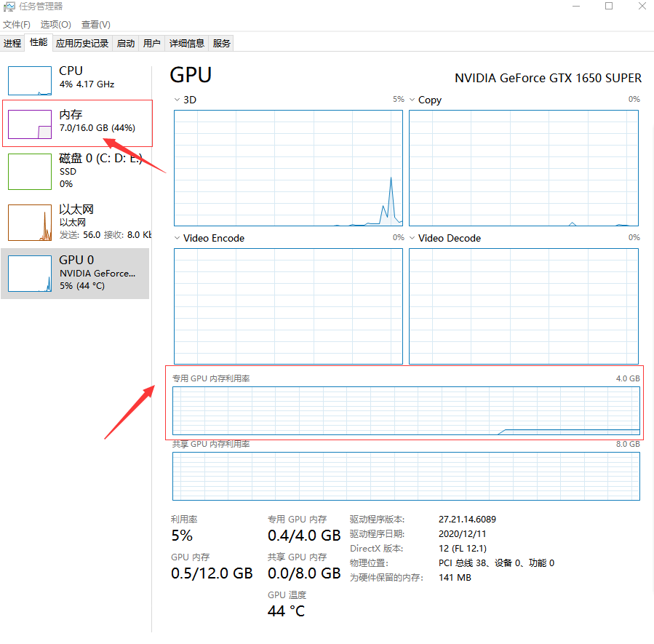Viewport: 654px width, 644px height.
Task: Open the 选项(O) menu
Action: click(x=56, y=25)
